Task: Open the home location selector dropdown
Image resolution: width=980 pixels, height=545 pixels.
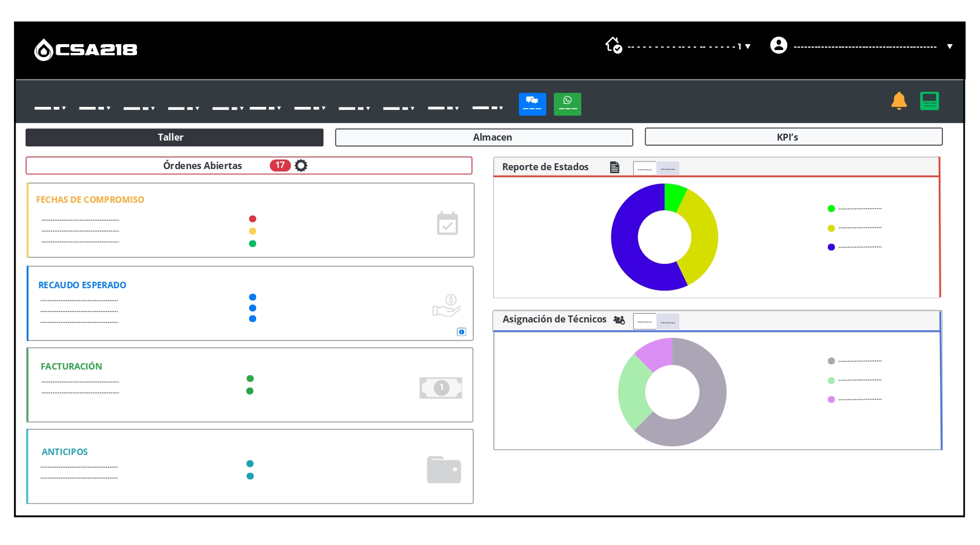Action: (747, 46)
